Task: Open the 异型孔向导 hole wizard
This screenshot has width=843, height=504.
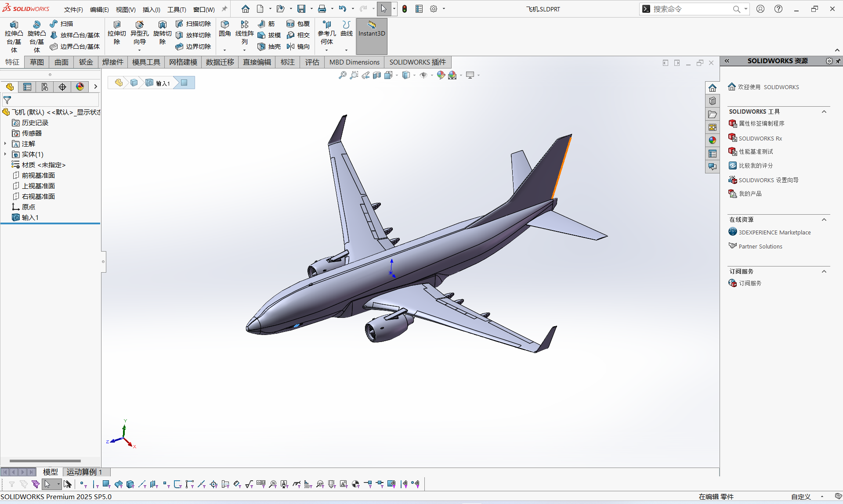Action: coord(139,33)
